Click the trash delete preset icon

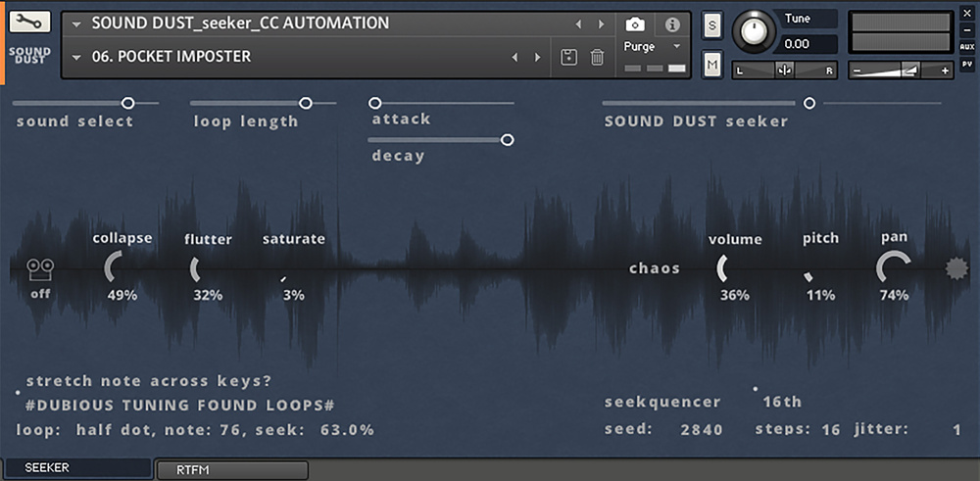click(x=597, y=58)
